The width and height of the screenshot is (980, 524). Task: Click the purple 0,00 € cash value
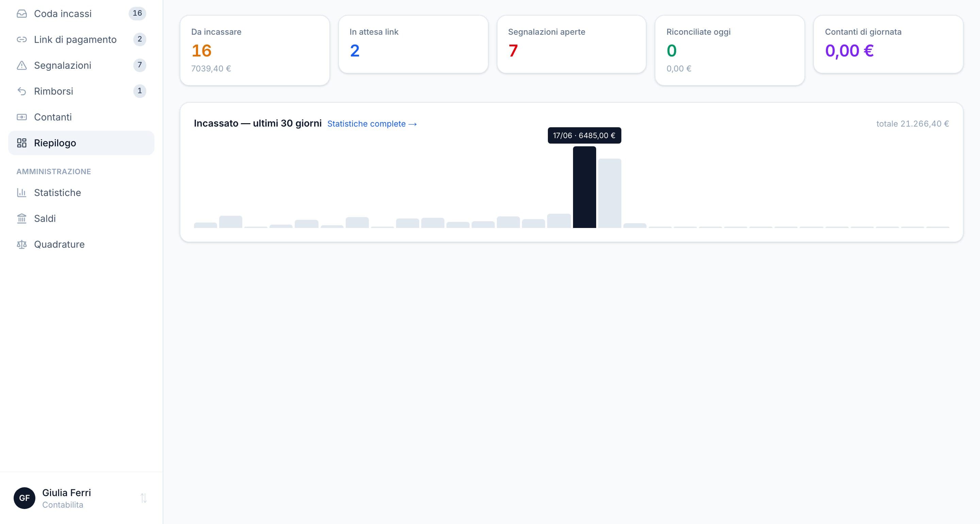click(x=849, y=51)
